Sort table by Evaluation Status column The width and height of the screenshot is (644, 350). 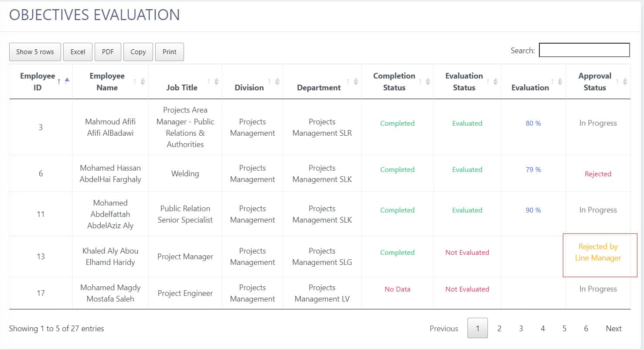pos(467,82)
